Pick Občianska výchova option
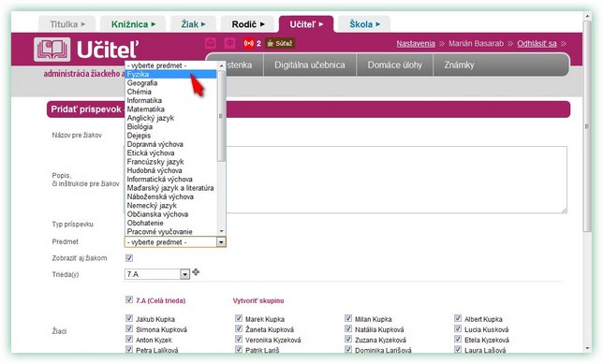603x364 pixels. (x=171, y=214)
